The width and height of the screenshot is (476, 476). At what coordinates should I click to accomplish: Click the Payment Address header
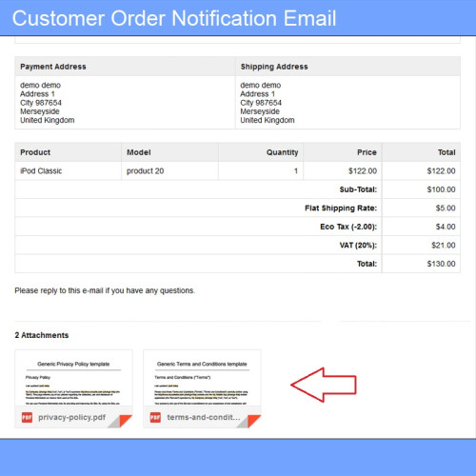53,67
